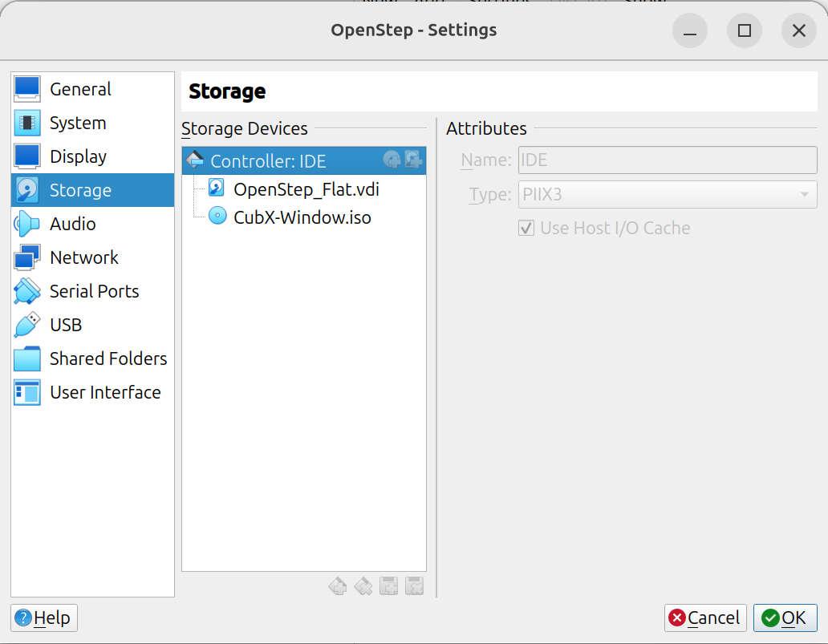This screenshot has width=828, height=644.
Task: Click the add new storage controller icon
Action: (x=338, y=586)
